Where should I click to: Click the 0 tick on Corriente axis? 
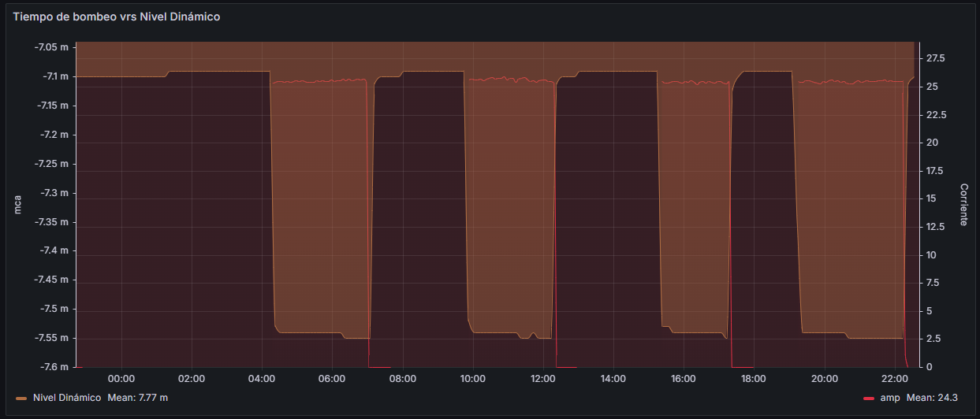tap(930, 367)
